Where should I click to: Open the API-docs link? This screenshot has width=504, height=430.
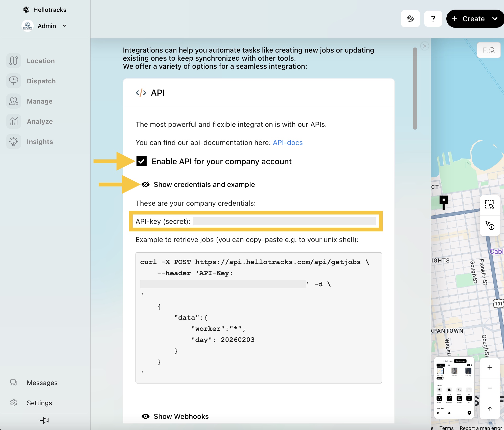288,143
